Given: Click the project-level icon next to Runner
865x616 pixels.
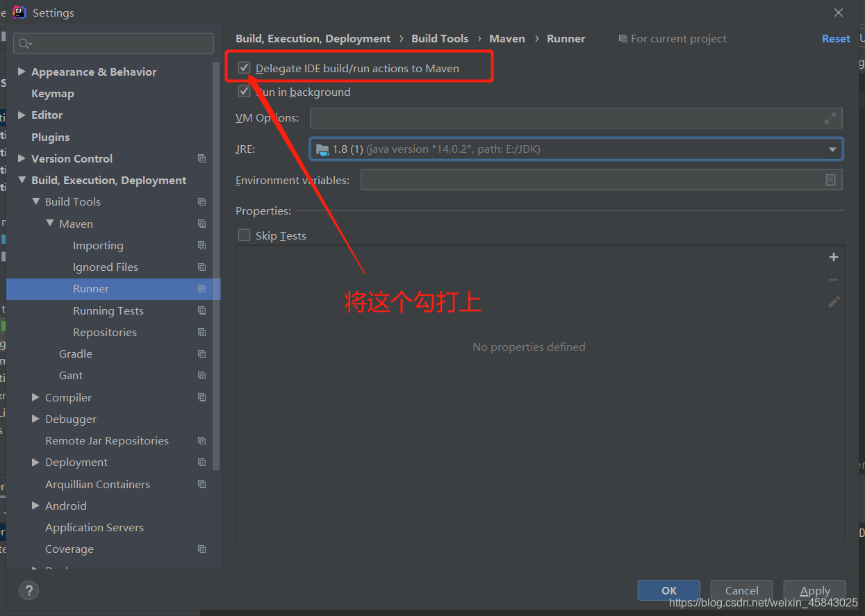Looking at the screenshot, I should (x=201, y=289).
